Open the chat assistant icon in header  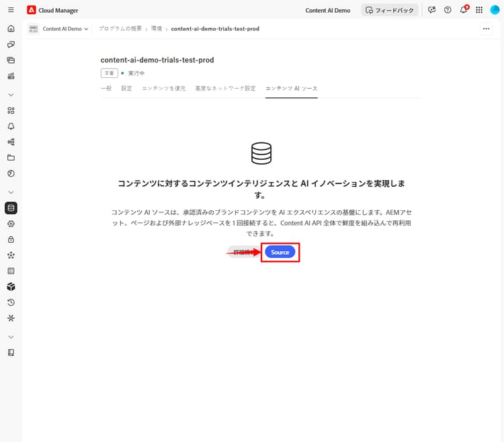[x=431, y=10]
